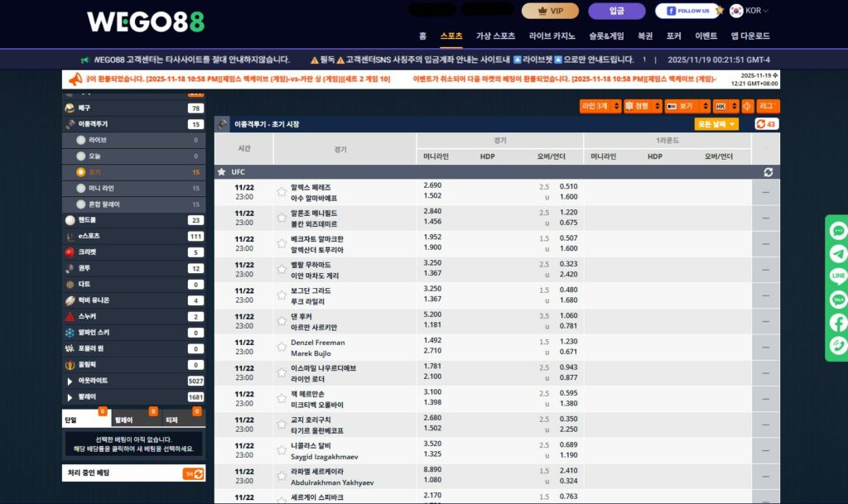Open the 모든 날짜 date dropdown
The height and width of the screenshot is (504, 848).
point(716,124)
